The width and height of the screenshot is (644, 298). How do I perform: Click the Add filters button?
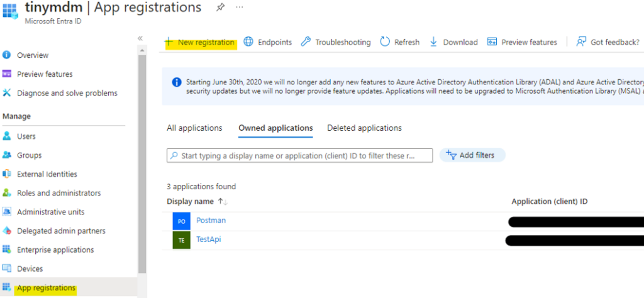[472, 155]
